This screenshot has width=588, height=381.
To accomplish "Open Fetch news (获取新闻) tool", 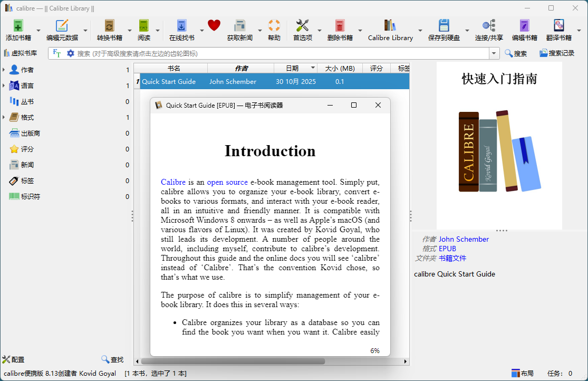I will tap(239, 26).
